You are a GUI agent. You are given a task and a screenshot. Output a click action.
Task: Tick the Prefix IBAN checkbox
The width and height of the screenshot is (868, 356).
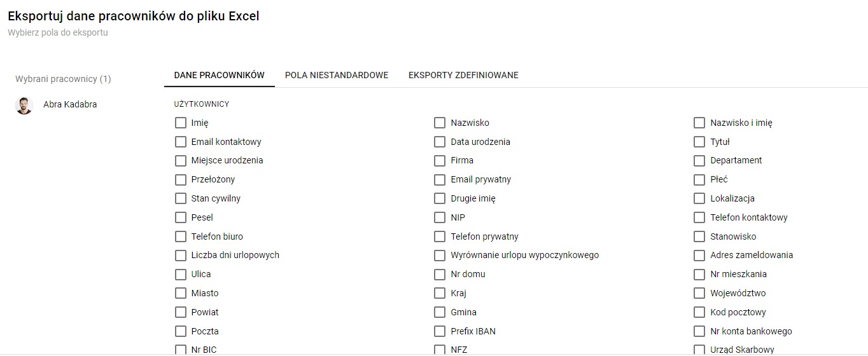click(x=440, y=331)
